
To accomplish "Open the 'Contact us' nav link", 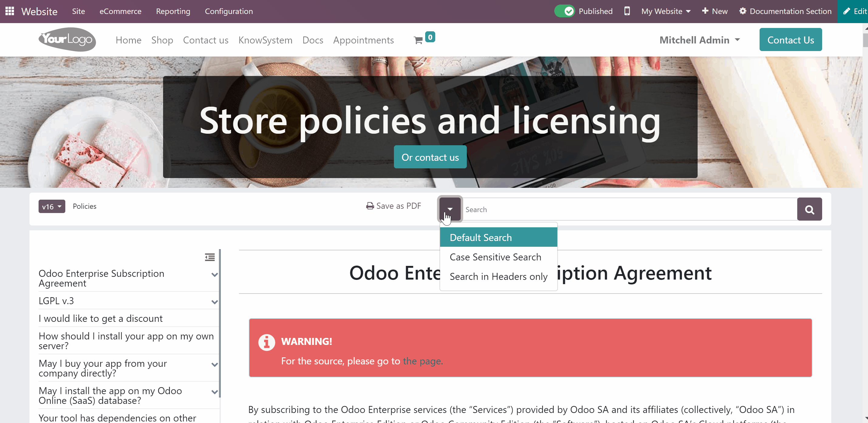I will tap(206, 40).
